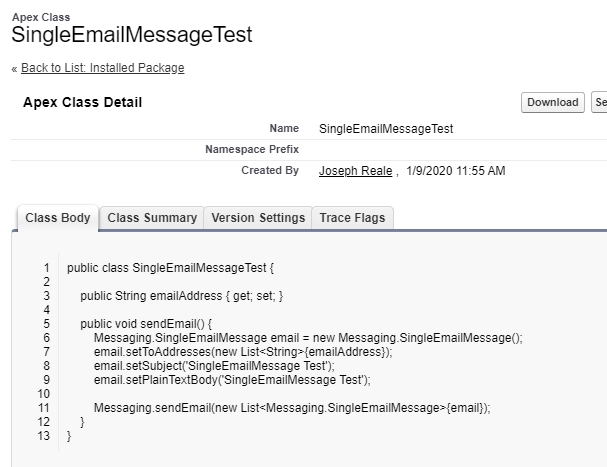Select the Class Body tab
The image size is (607, 467).
pos(58,218)
